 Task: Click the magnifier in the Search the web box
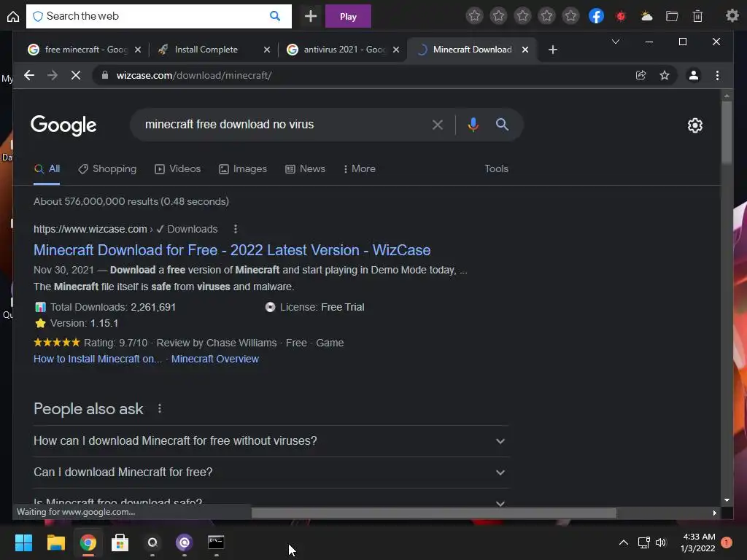(275, 16)
